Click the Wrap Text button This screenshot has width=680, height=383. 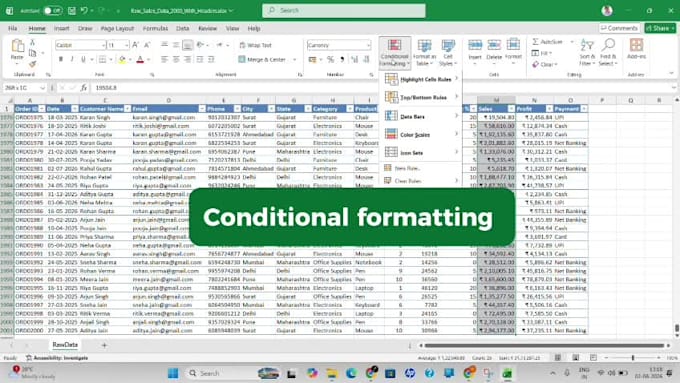[x=255, y=45]
